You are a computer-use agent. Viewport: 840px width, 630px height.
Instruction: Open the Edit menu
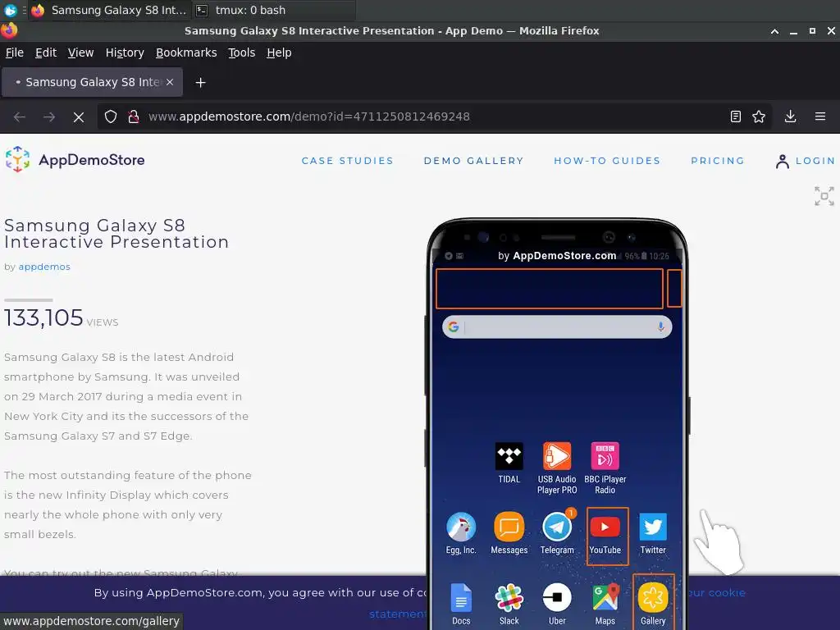[46, 52]
